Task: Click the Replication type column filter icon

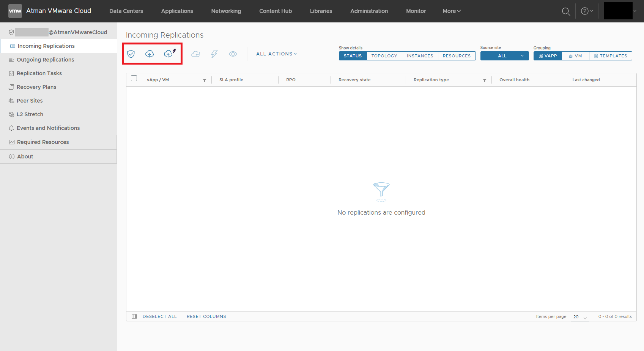Action: [485, 80]
